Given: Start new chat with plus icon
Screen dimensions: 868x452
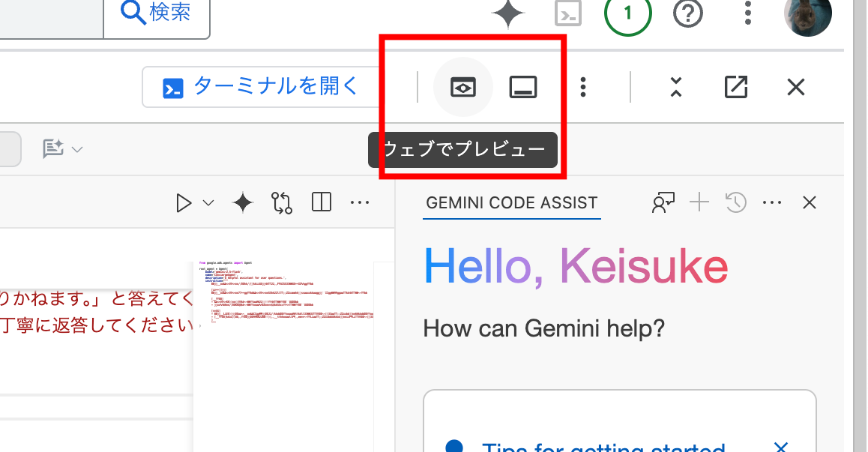Looking at the screenshot, I should (699, 202).
